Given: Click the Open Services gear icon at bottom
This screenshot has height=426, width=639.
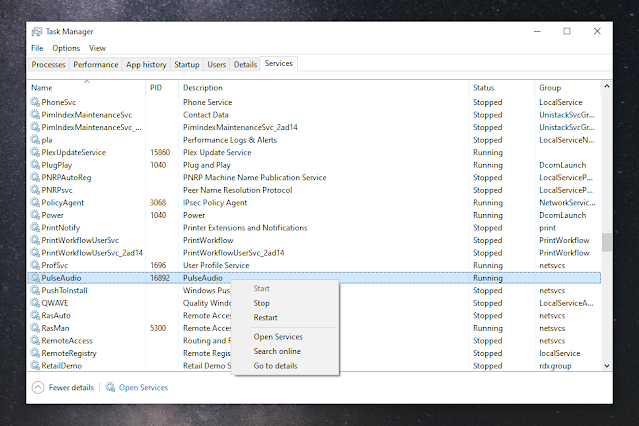Looking at the screenshot, I should [x=110, y=387].
